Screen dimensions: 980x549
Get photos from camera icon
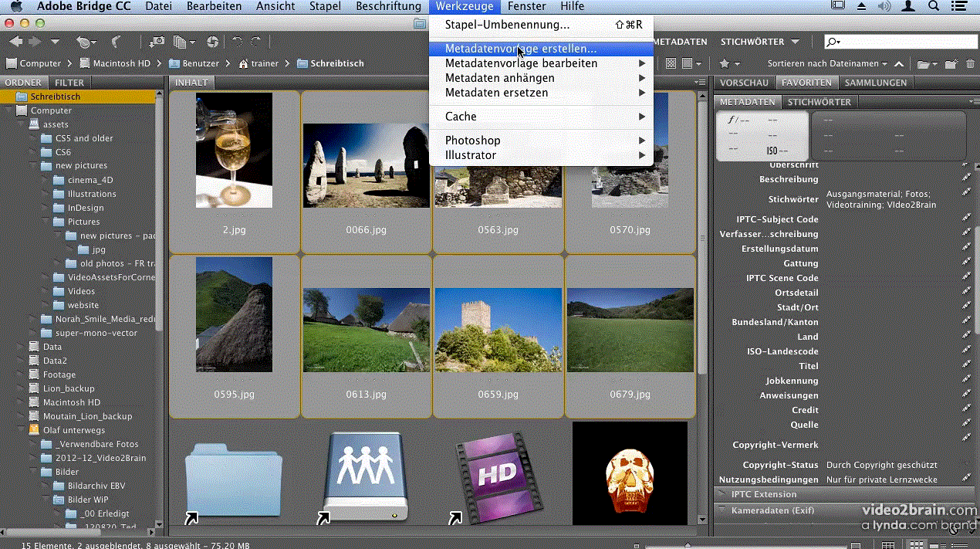157,42
